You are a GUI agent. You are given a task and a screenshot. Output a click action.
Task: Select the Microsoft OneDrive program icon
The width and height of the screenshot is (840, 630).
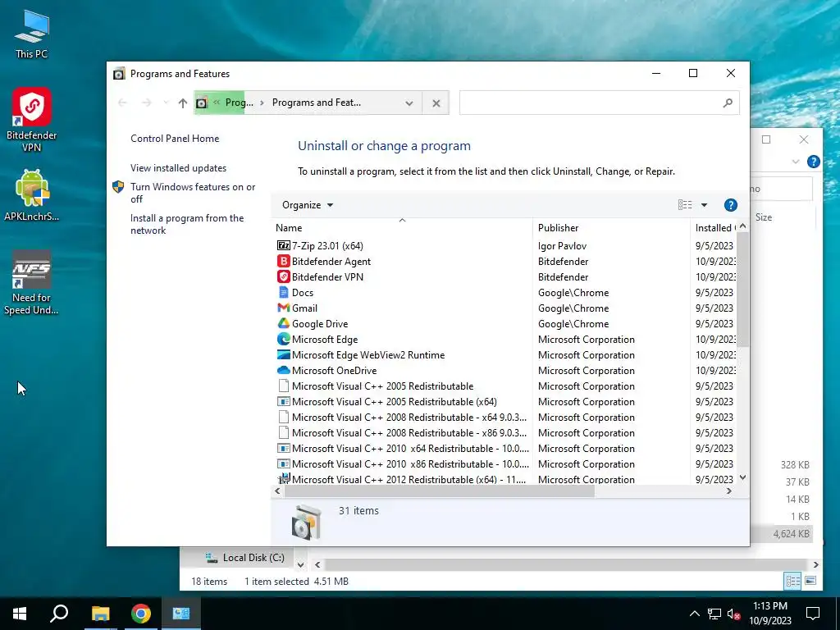click(x=283, y=370)
